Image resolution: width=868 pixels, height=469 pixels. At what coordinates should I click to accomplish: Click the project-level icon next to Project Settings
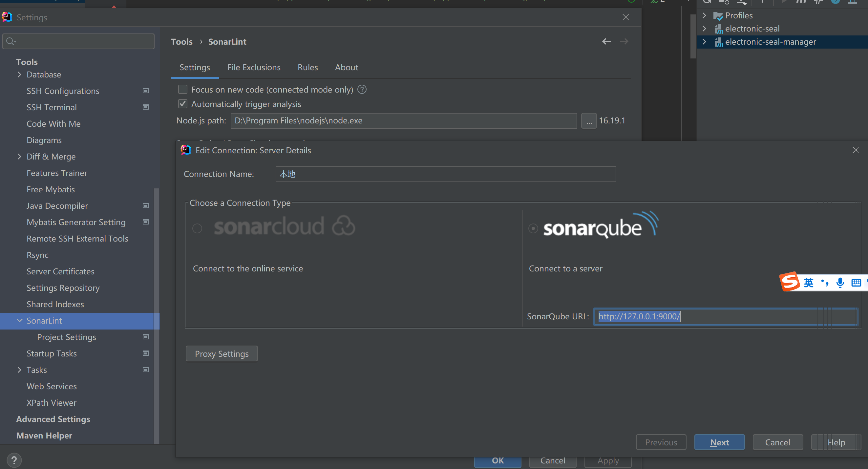tap(146, 337)
